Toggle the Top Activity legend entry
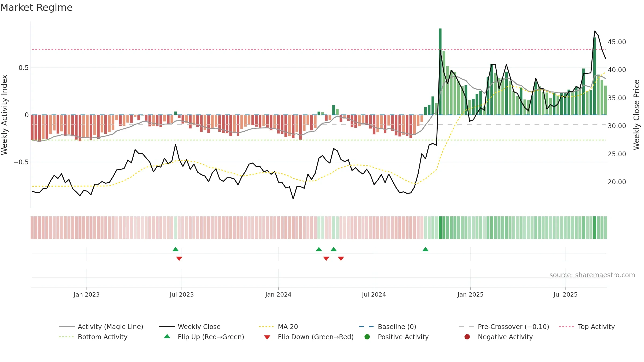644x362 pixels. click(587, 327)
